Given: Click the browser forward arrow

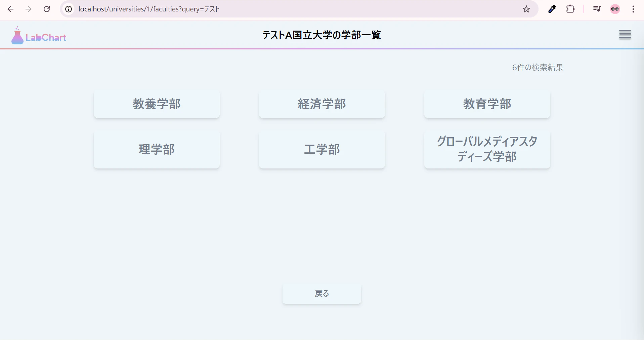Looking at the screenshot, I should 29,9.
